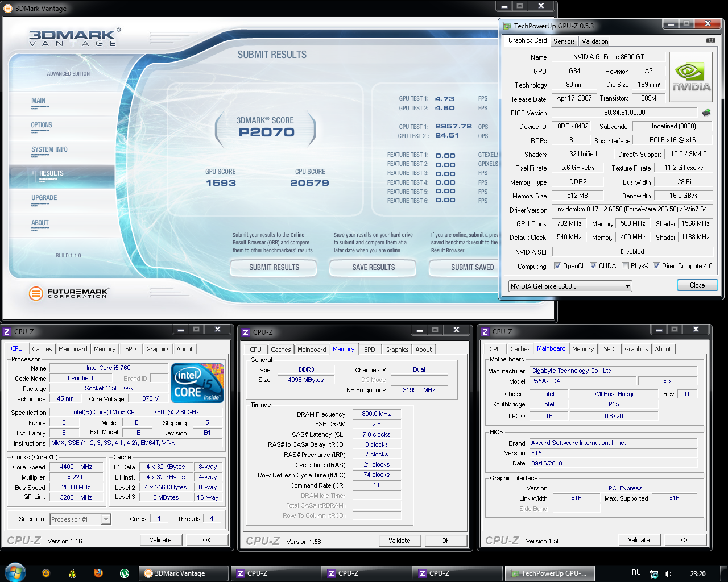
Task: Click the NB Frequency value 3199.9 MHz
Action: point(419,390)
